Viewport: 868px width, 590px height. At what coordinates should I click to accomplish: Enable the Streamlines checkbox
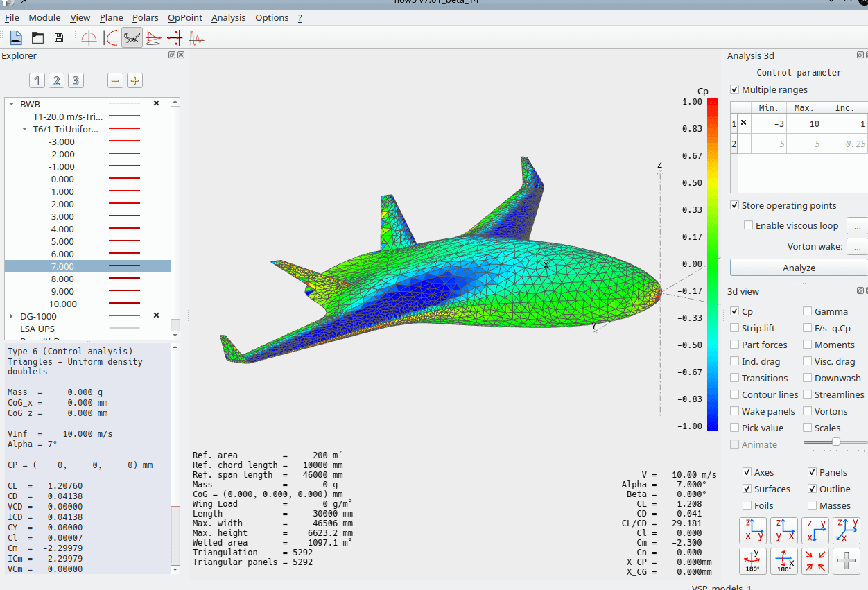[808, 394]
